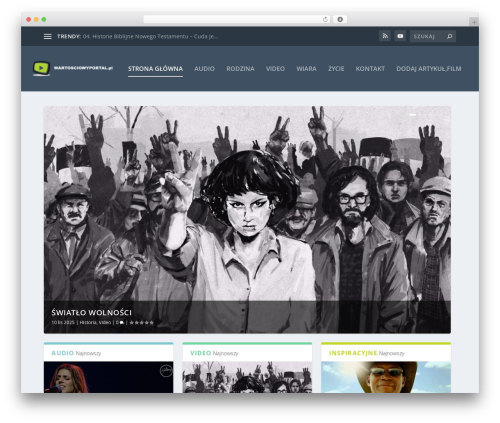Click the Video category link under the featured title
Viewport: 500px width, 423px height.
coord(105,322)
